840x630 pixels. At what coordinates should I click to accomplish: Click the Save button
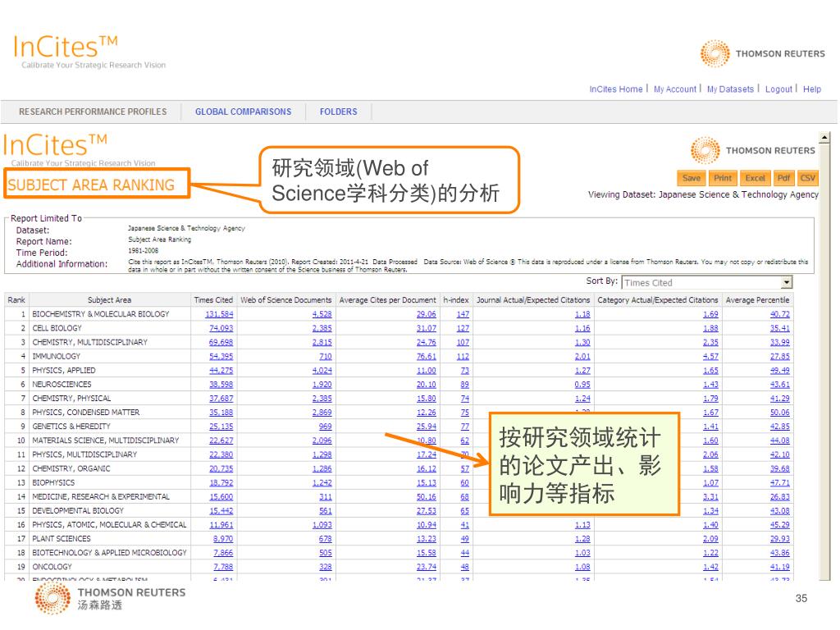pos(692,178)
